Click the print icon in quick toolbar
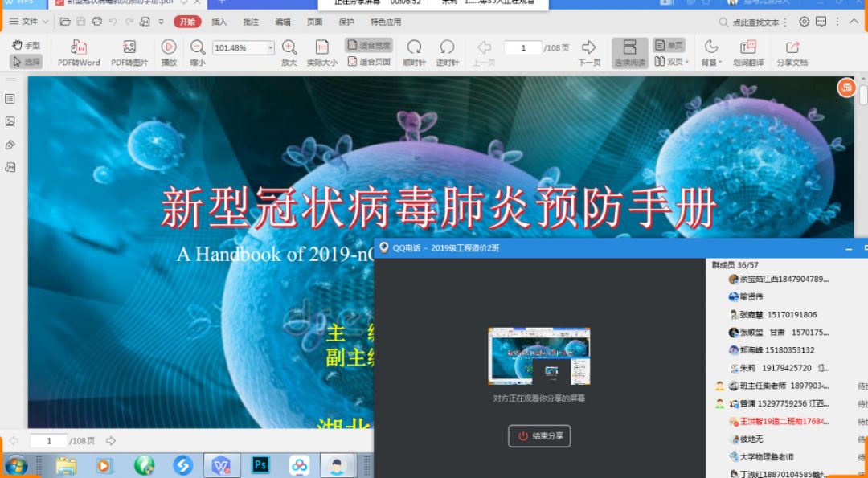 [97, 22]
